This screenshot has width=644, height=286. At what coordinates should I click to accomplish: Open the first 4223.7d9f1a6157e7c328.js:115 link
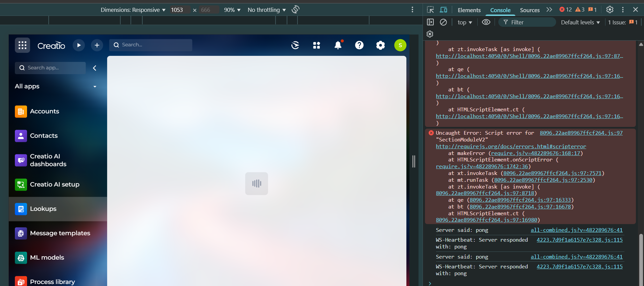pyautogui.click(x=579, y=240)
